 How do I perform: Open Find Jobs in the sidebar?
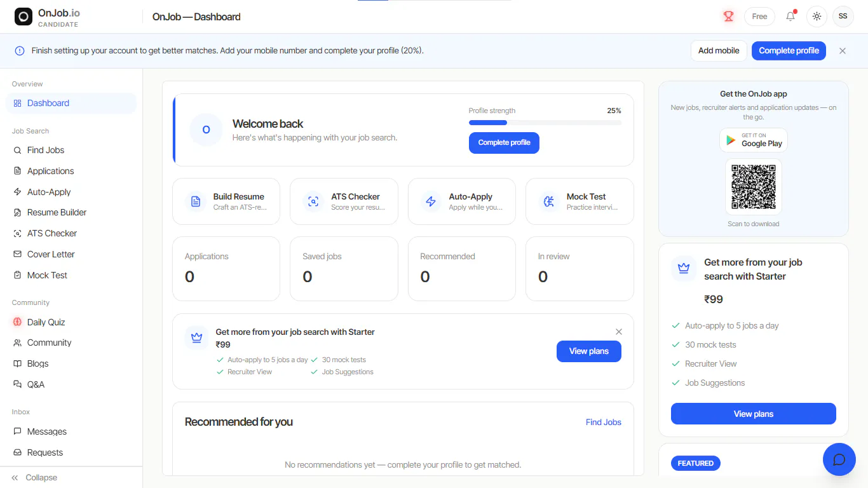click(71, 150)
